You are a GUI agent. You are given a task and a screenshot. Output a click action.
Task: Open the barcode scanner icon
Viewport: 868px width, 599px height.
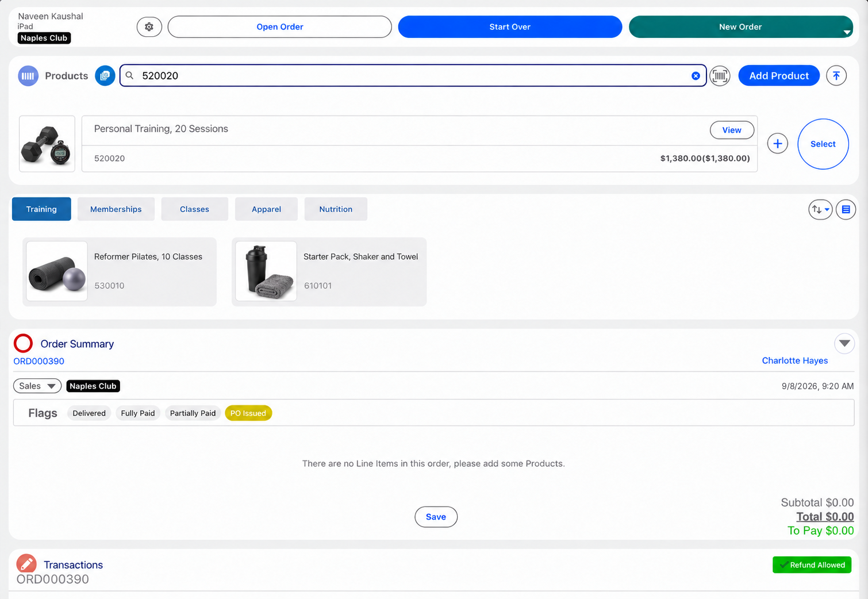[720, 76]
